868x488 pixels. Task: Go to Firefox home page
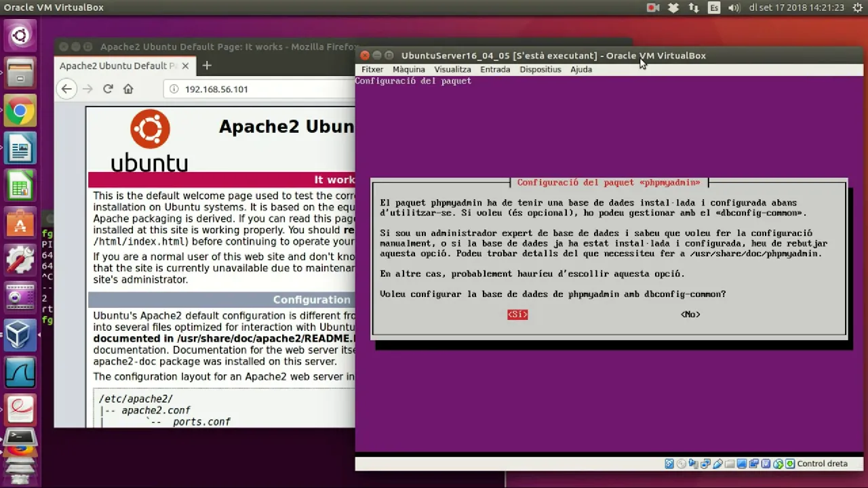coord(128,89)
